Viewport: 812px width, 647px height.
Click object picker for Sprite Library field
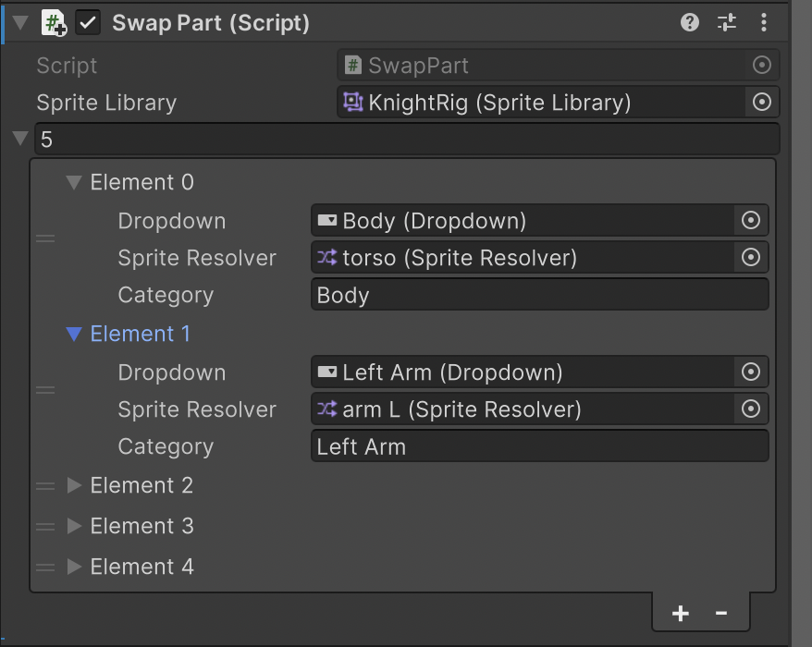[x=762, y=103]
